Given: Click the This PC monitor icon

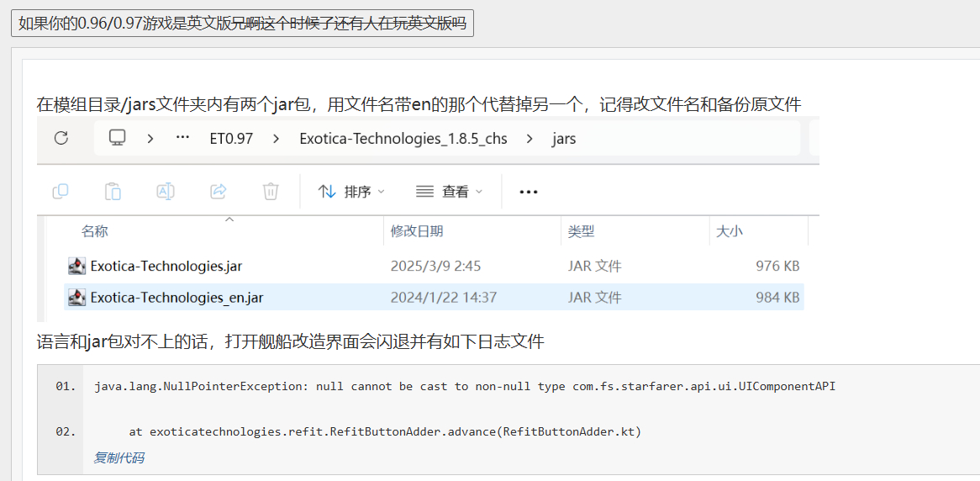Looking at the screenshot, I should click(117, 138).
